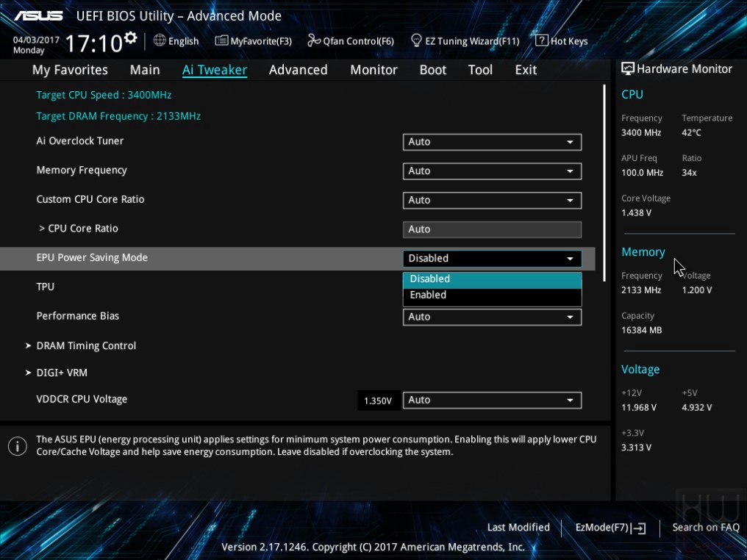This screenshot has height=560, width=747.
Task: Select the Ai Tweaker tab
Action: [215, 70]
